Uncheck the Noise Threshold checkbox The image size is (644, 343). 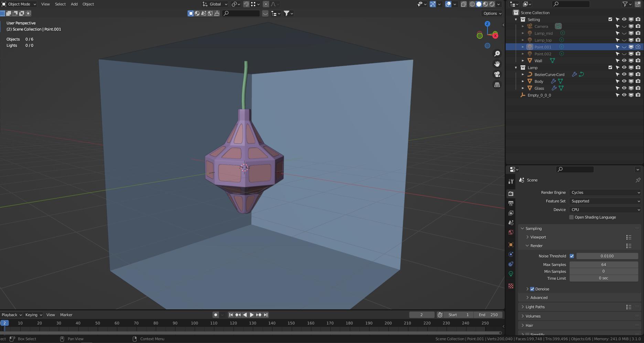pyautogui.click(x=572, y=256)
